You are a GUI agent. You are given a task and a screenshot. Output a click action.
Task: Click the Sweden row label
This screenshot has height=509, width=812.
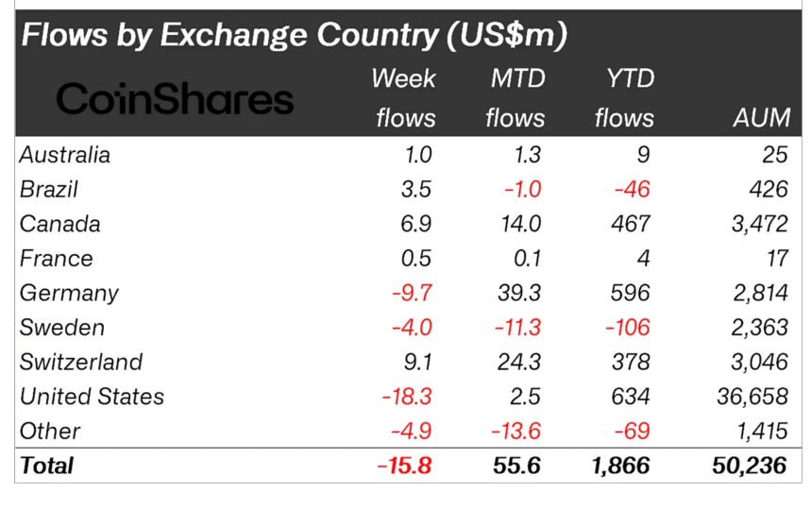click(61, 328)
